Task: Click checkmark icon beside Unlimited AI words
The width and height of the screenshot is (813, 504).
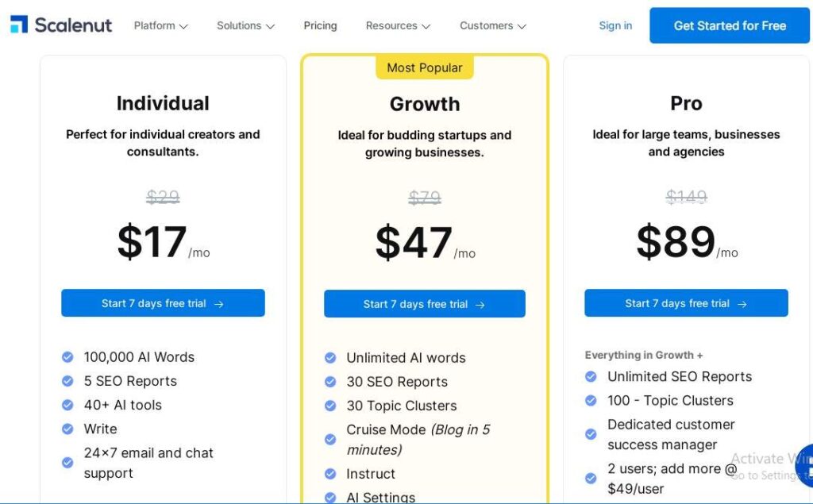Action: click(x=330, y=358)
